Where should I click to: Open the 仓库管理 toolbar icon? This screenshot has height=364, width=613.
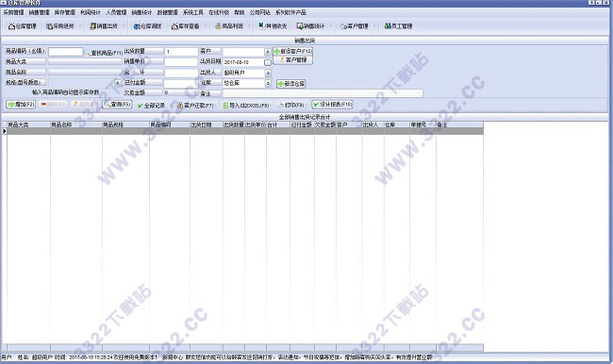[23, 26]
